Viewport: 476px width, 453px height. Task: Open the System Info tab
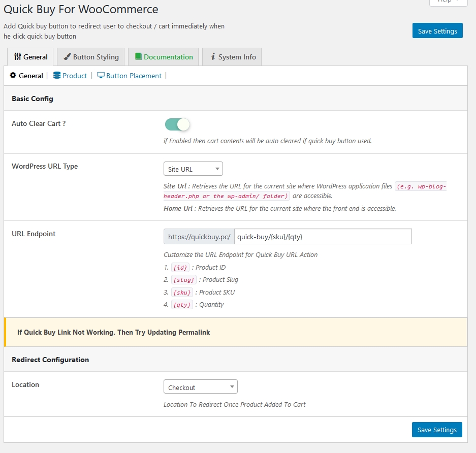coord(232,57)
